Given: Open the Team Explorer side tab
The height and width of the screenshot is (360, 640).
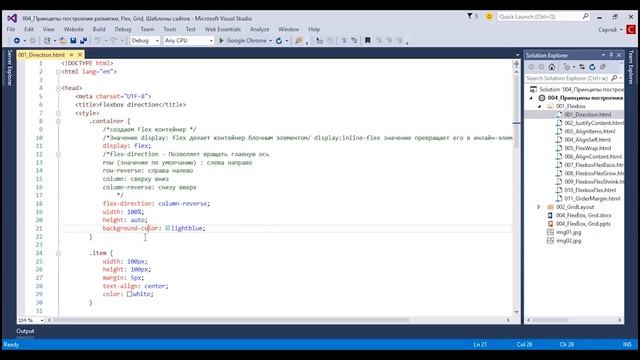Looking at the screenshot, I should (631, 67).
